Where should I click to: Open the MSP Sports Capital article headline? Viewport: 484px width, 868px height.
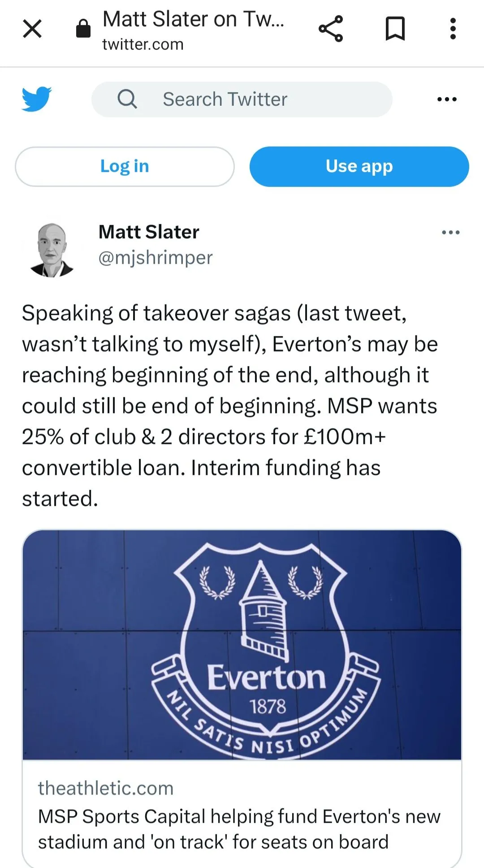[239, 829]
